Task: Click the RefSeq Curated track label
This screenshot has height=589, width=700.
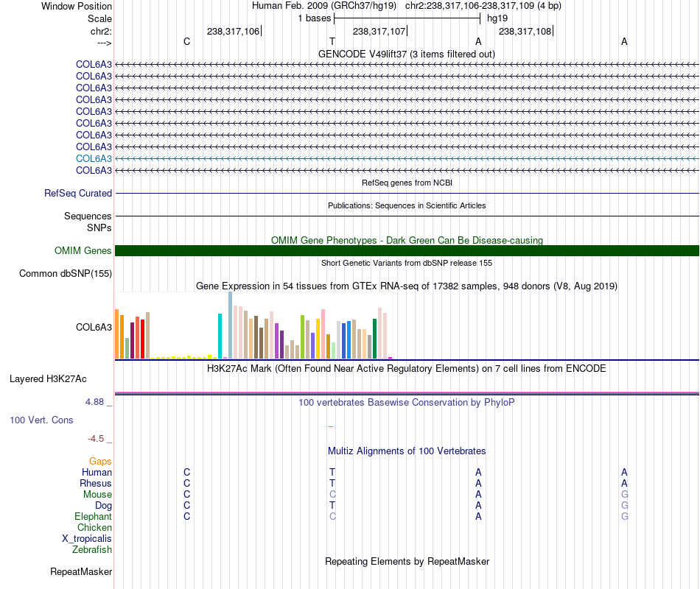Action: [x=78, y=193]
